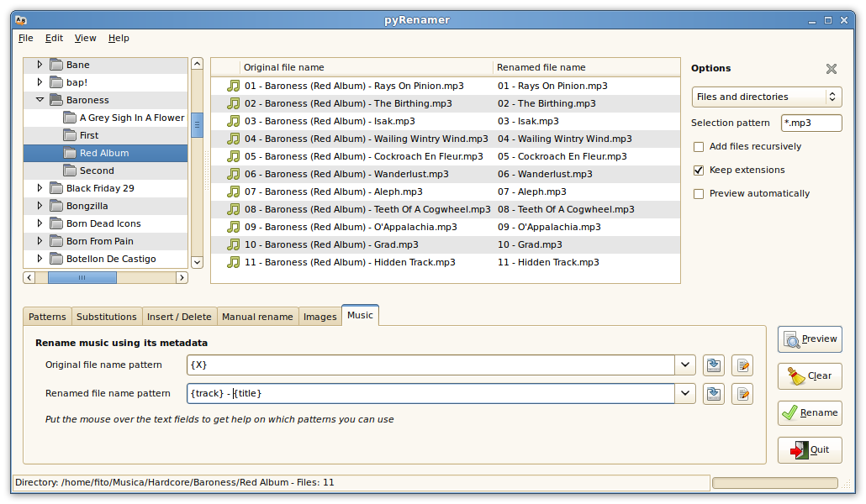Click the Rename button
866x504 pixels.
coord(810,413)
